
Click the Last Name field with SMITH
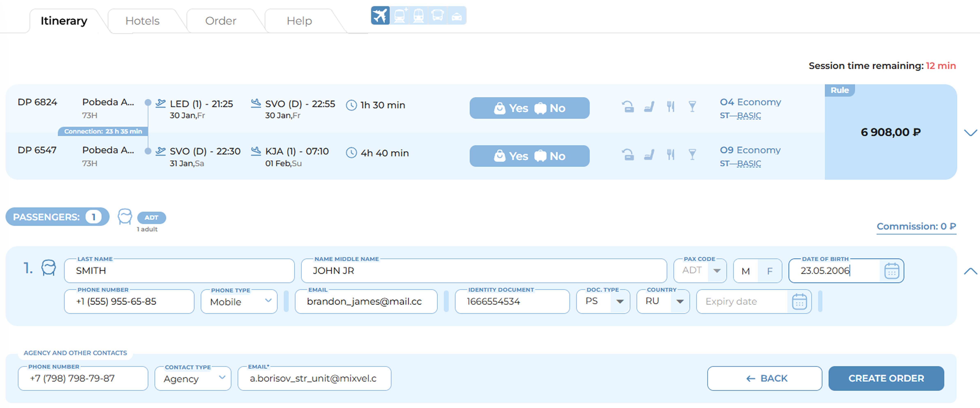pyautogui.click(x=179, y=271)
